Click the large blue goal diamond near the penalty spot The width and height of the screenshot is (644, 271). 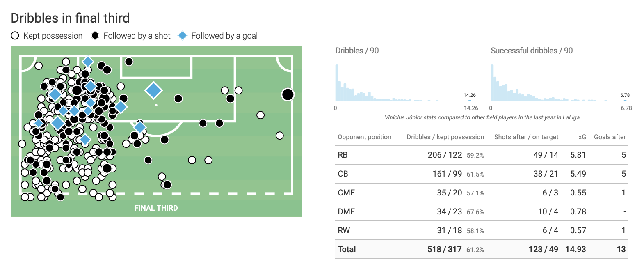154,91
